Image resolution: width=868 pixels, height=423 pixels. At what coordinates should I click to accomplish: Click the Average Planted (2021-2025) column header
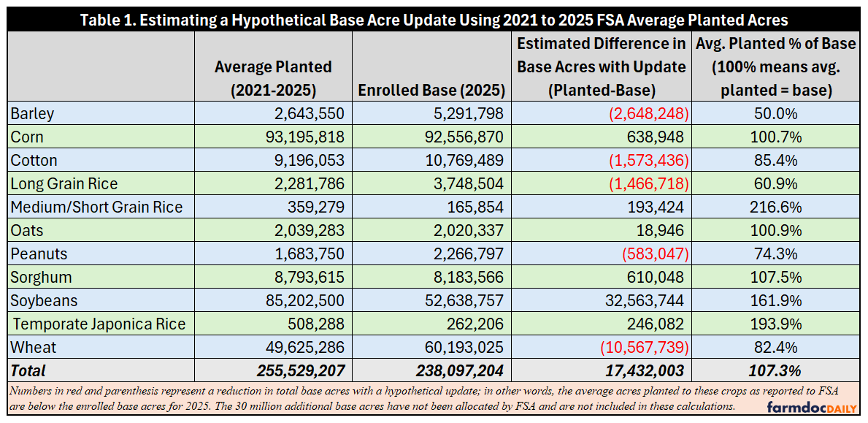tap(274, 79)
